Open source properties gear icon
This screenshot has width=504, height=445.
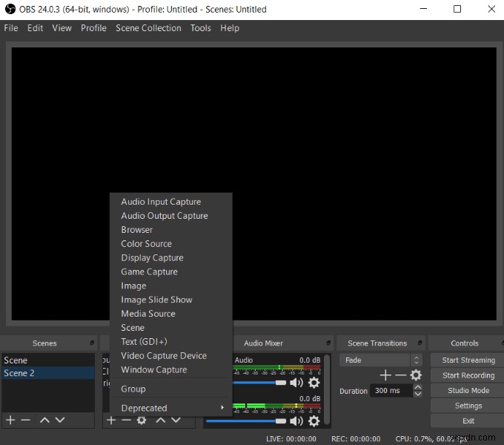coord(142,420)
